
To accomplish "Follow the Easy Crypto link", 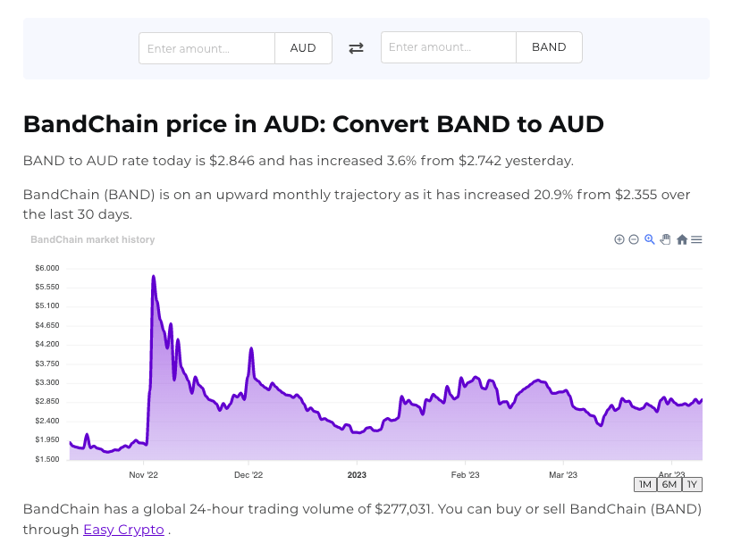I will 123,530.
